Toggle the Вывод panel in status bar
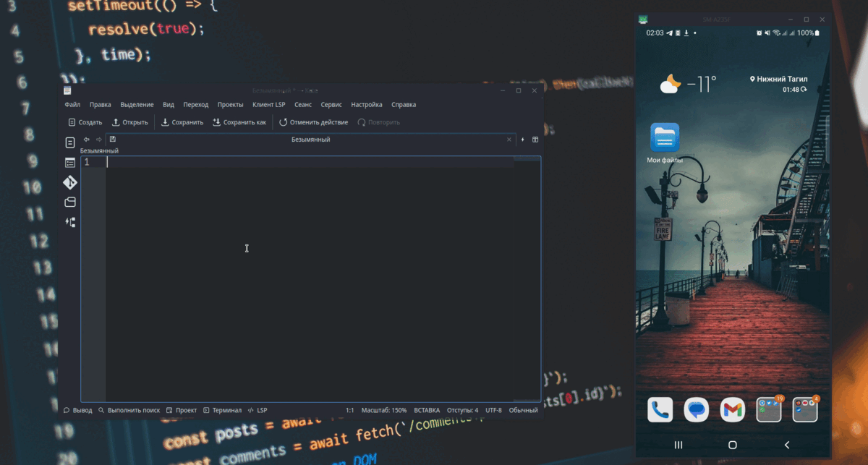The width and height of the screenshot is (868, 465). (77, 410)
